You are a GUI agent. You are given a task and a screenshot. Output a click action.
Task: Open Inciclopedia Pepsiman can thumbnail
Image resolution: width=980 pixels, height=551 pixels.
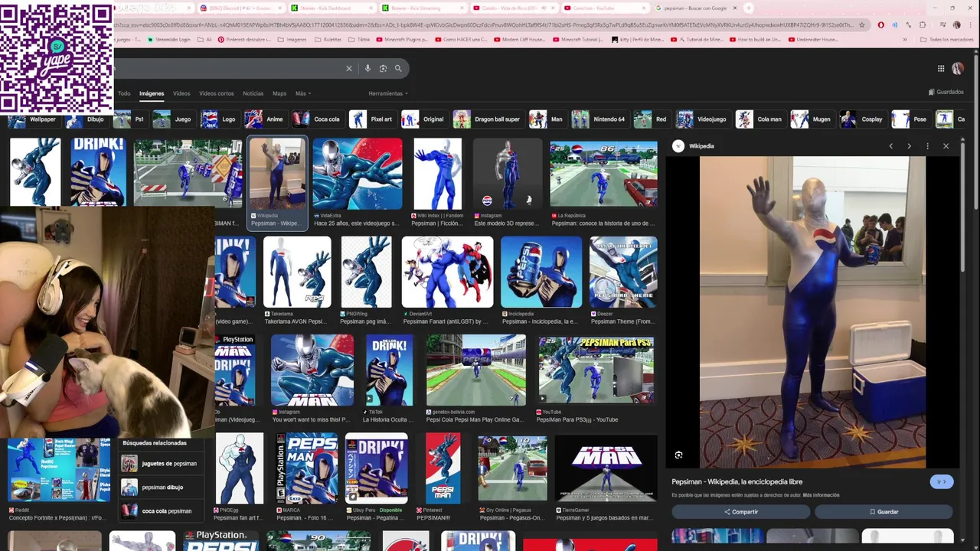point(541,272)
